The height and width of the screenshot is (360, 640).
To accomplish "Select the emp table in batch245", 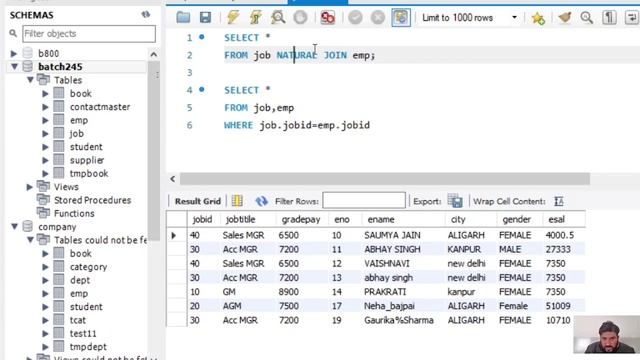I will click(x=79, y=120).
